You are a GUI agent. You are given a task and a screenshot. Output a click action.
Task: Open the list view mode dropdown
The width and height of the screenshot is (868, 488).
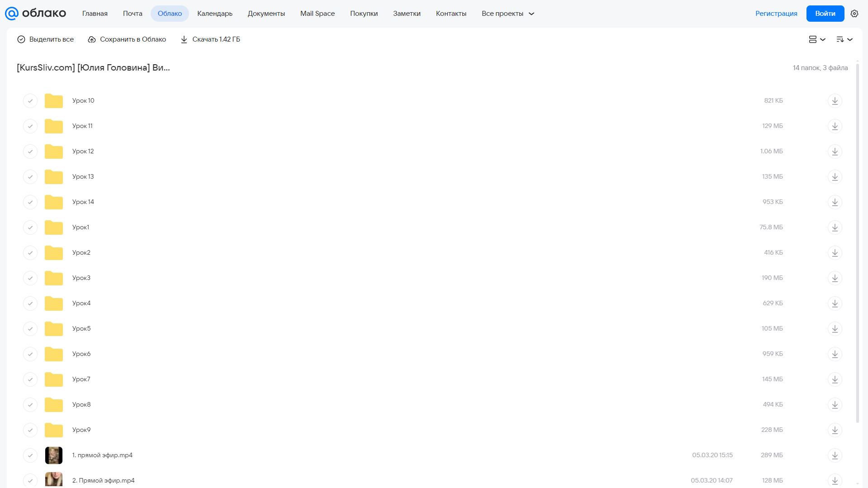pyautogui.click(x=817, y=39)
